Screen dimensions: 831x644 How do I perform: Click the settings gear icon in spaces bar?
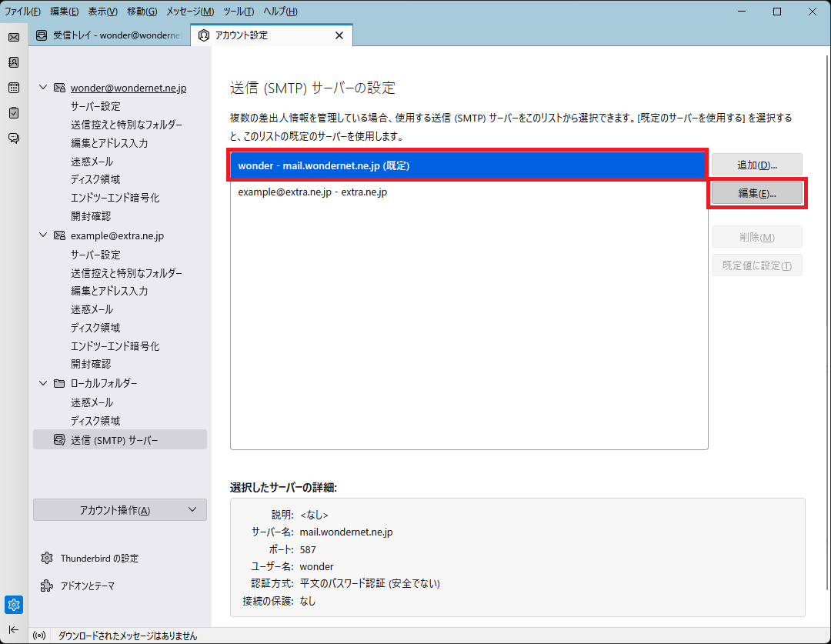(x=14, y=604)
